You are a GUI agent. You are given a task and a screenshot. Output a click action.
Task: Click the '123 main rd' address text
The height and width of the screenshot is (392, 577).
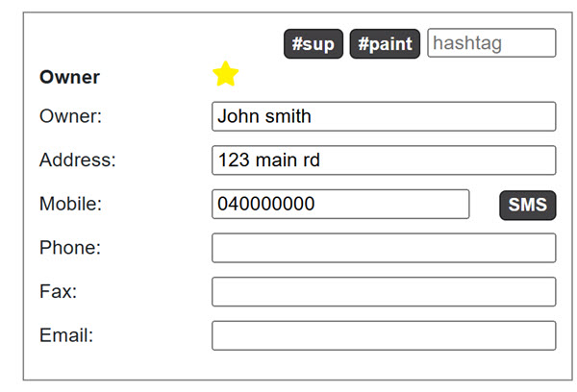(268, 160)
